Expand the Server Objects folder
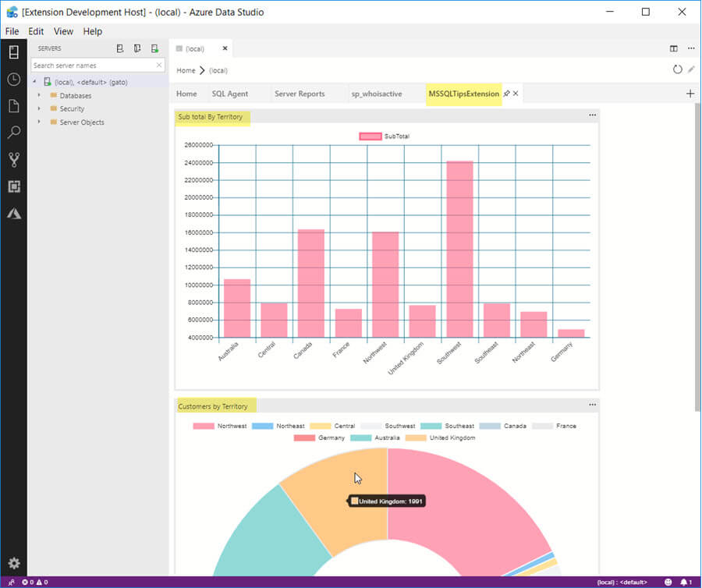702x588 pixels. 39,122
